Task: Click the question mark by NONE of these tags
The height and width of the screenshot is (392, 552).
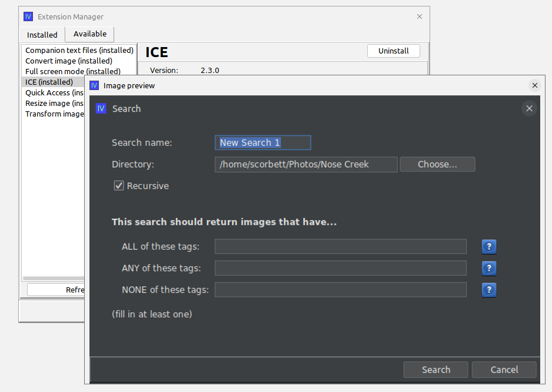Action: (x=489, y=290)
